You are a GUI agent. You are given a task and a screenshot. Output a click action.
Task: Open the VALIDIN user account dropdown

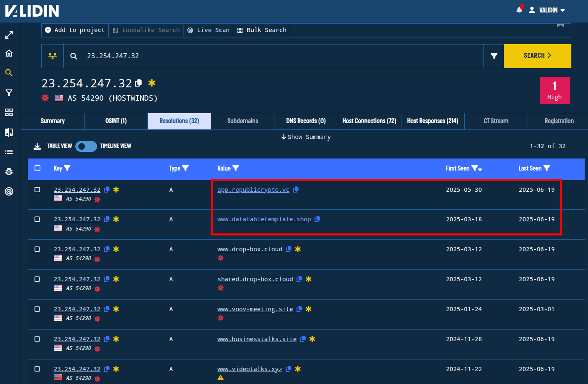[x=547, y=10]
